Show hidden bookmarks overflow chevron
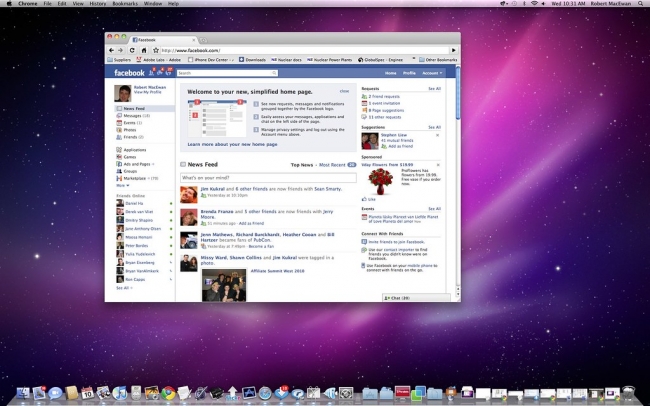650x406 pixels. (413, 59)
